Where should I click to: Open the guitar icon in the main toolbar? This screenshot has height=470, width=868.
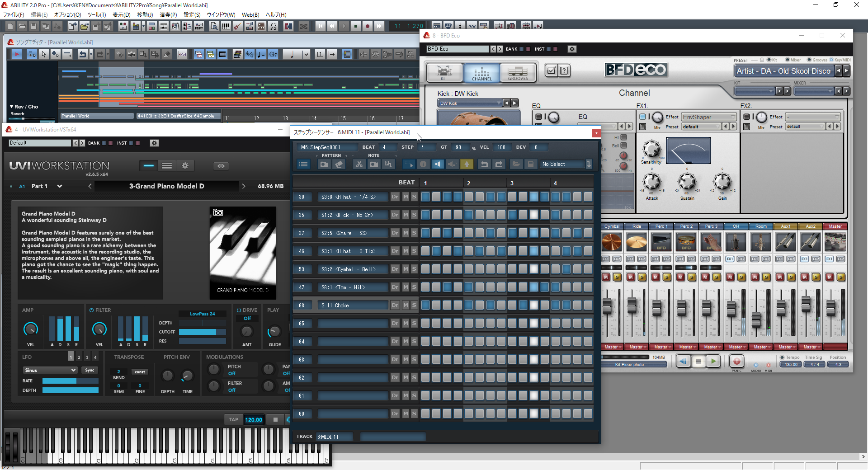(237, 26)
